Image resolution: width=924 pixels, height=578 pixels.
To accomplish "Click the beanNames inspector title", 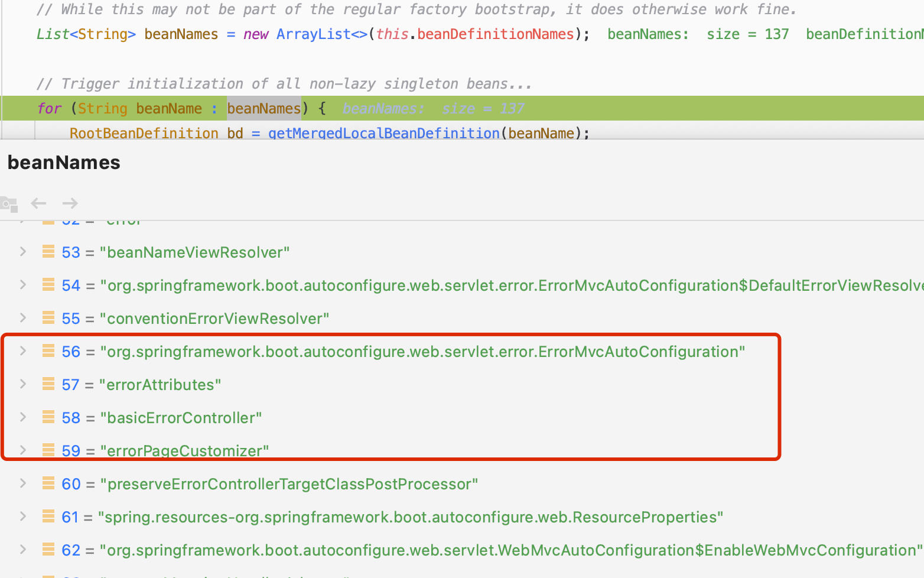I will point(64,163).
